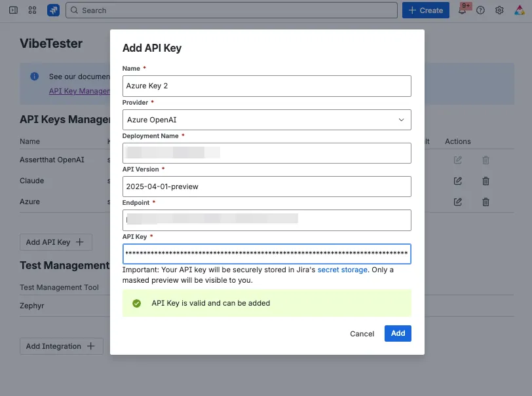532x396 pixels.
Task: Open the help question mark icon
Action: [x=480, y=10]
